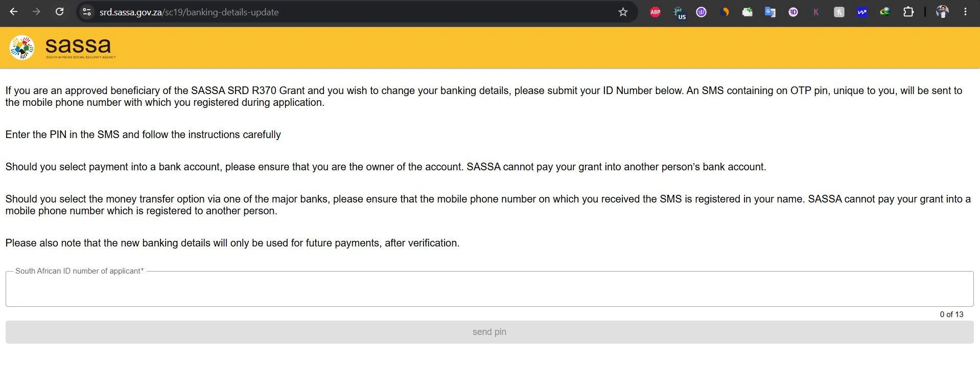Bookmark this page with the star icon

(x=623, y=12)
